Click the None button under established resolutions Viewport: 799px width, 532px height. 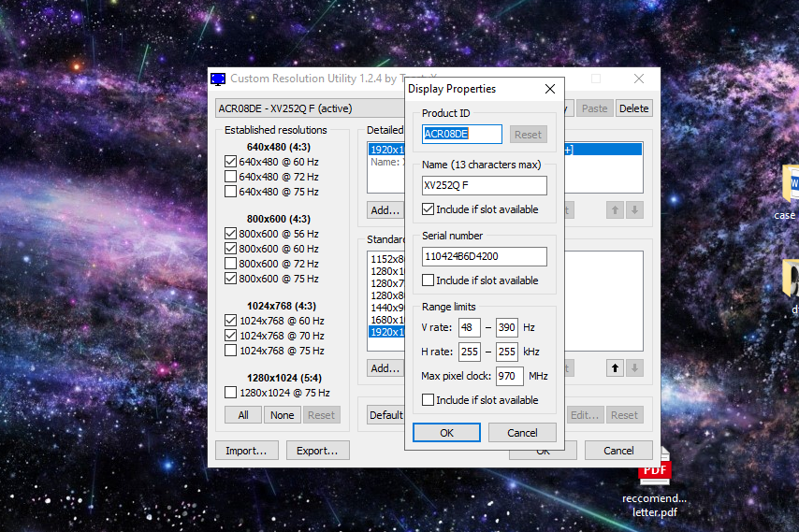[282, 415]
